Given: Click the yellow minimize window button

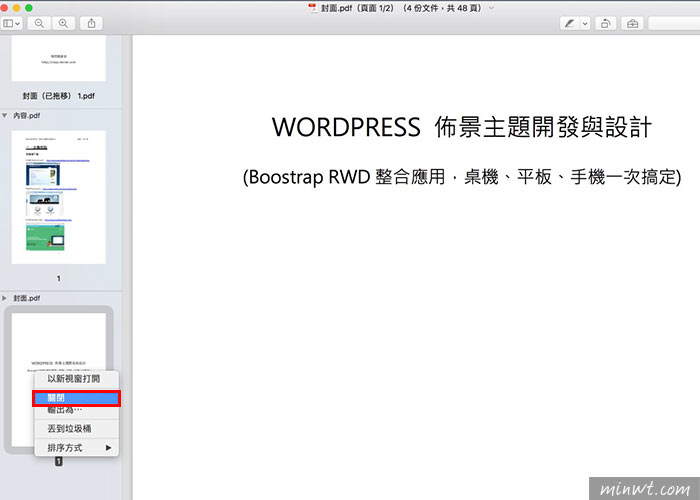Looking at the screenshot, I should [x=17, y=8].
